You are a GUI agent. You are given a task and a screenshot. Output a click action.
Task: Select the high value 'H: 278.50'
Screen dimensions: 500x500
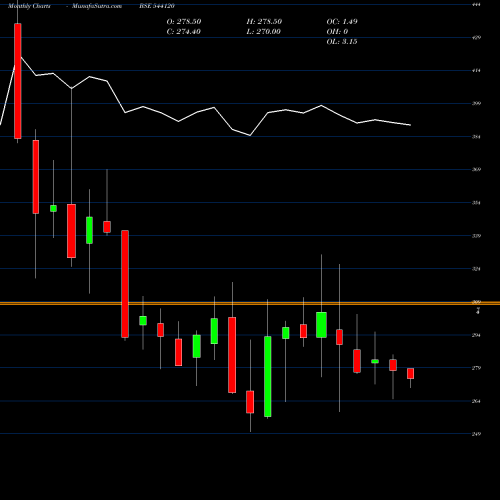click(264, 21)
